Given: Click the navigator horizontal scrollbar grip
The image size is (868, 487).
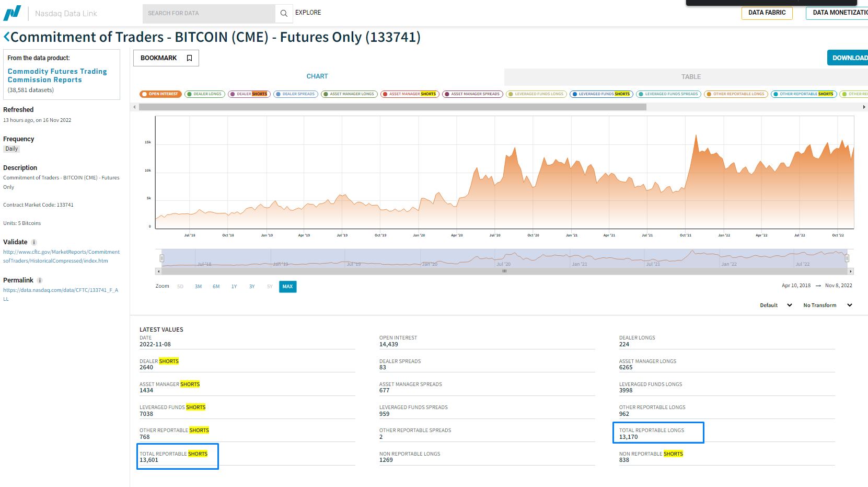Looking at the screenshot, I should (x=504, y=271).
